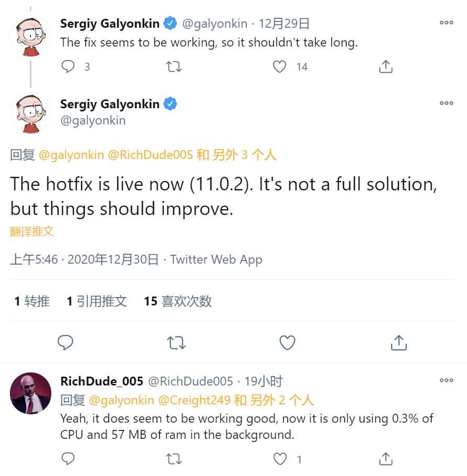The image size is (467, 476).
Task: View the 1 引用推文 quote tweets
Action: coord(97,301)
